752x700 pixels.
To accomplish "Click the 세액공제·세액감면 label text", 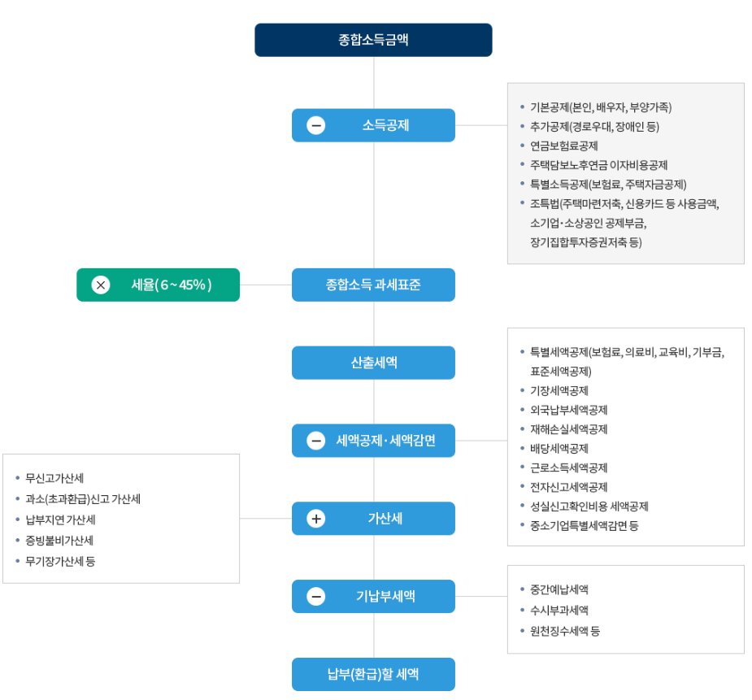I will 385,441.
